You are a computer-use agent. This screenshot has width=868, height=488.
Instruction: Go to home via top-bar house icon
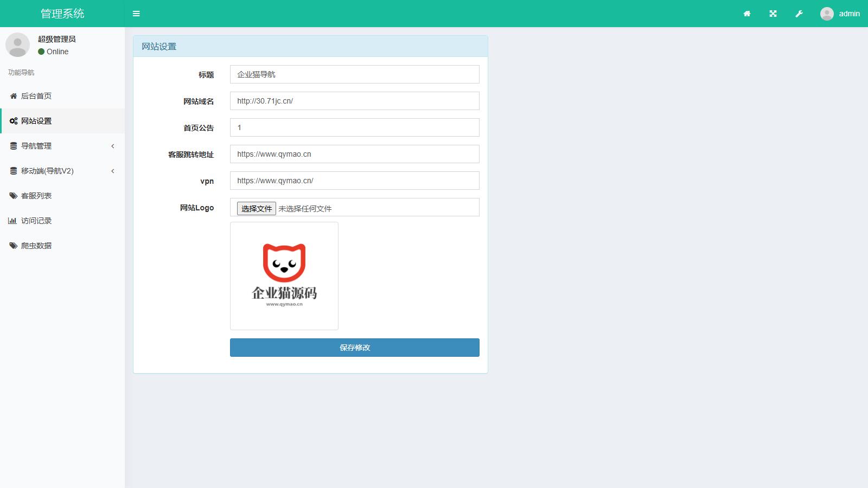click(747, 14)
